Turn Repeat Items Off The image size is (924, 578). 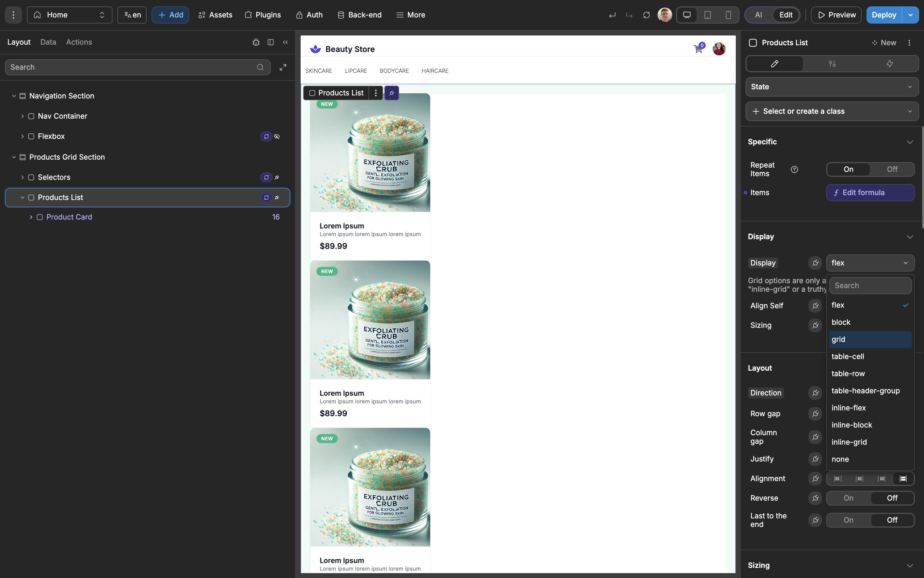[892, 169]
